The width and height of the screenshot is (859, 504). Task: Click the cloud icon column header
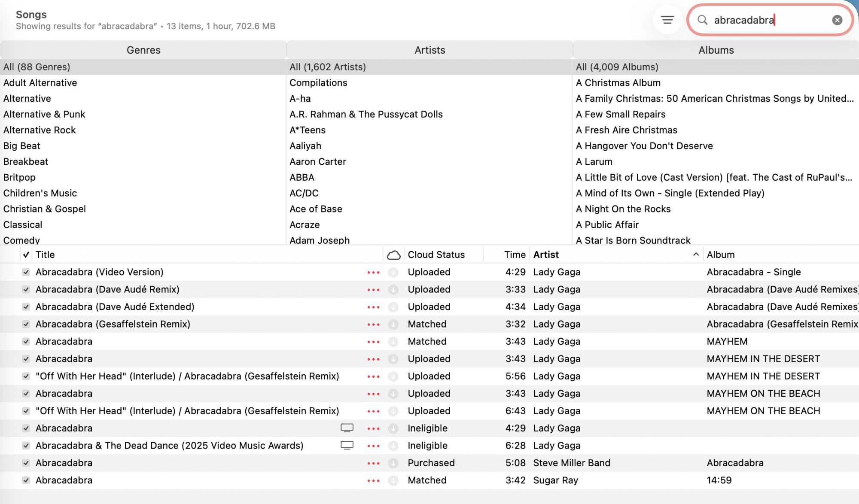(x=393, y=255)
